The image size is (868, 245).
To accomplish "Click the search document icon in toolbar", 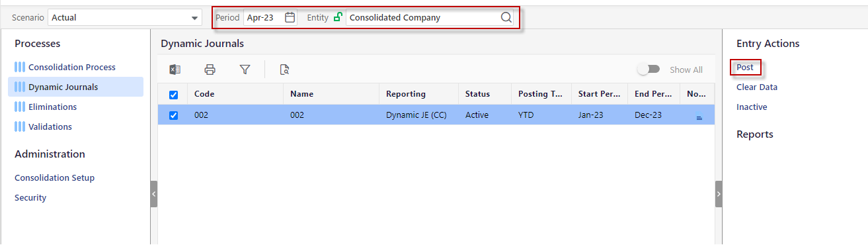I will (285, 70).
